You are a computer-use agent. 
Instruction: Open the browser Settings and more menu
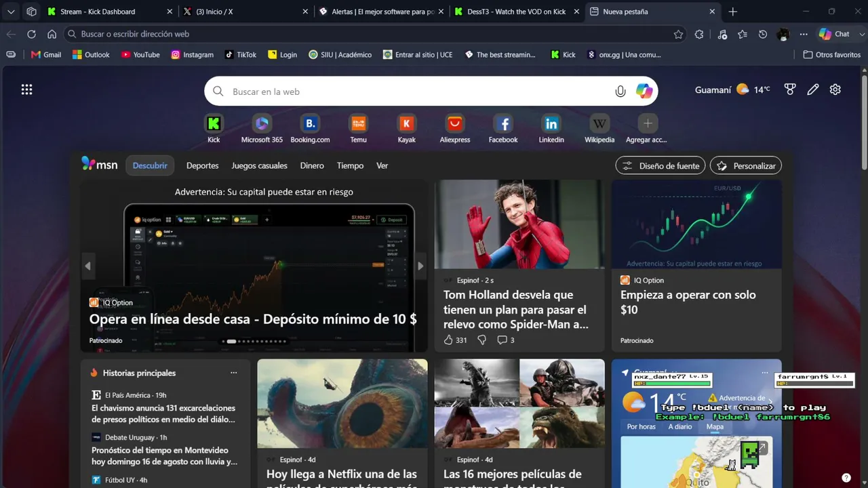804,34
